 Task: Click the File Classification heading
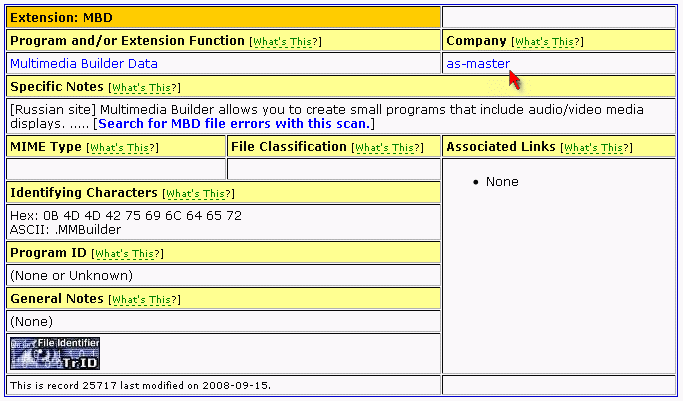tap(289, 146)
